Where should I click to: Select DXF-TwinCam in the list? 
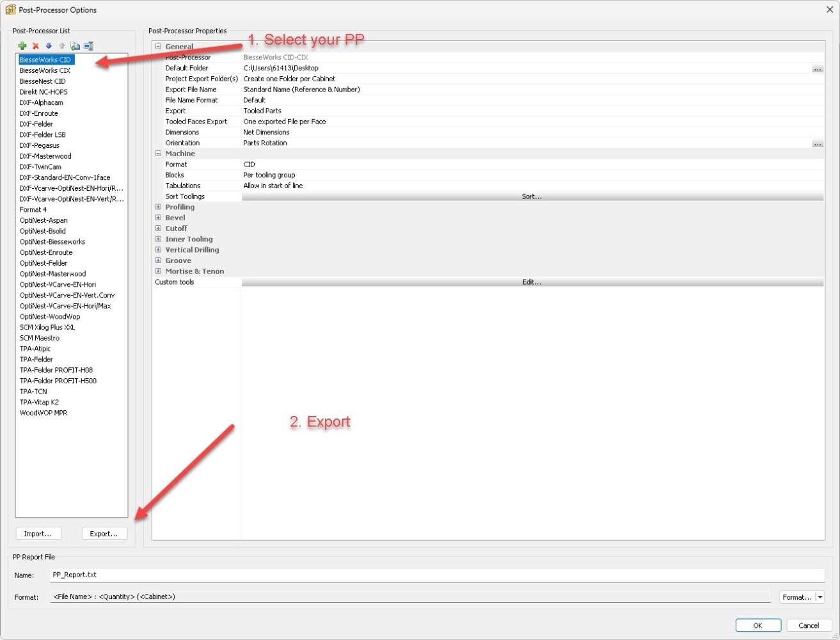coord(40,167)
